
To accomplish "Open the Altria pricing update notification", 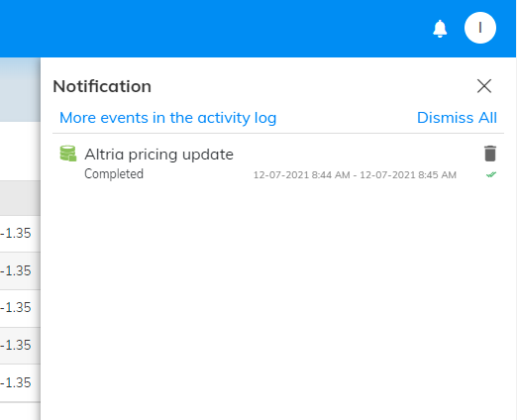I will coord(158,155).
